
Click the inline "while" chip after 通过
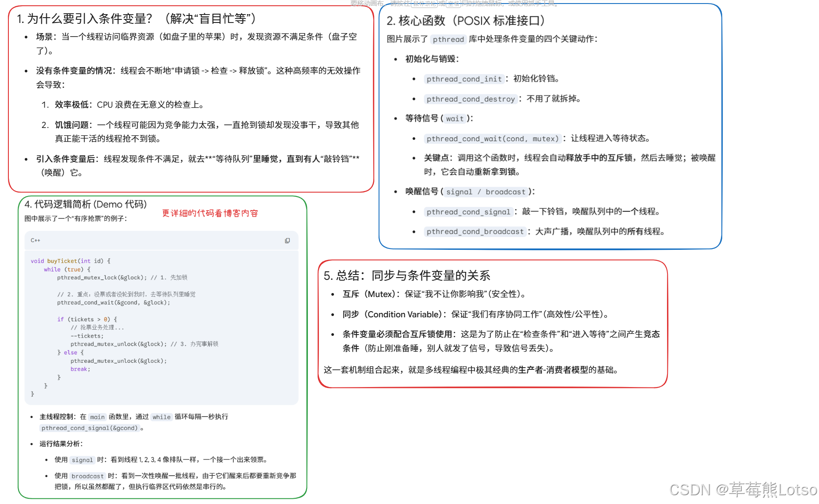(161, 417)
